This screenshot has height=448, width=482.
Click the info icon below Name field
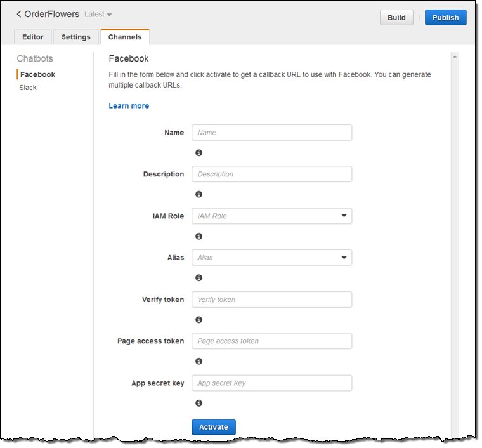coord(199,153)
